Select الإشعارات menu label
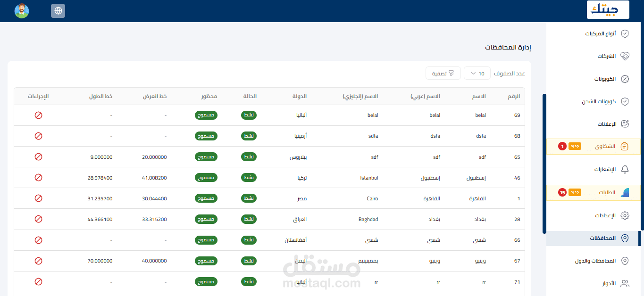Screen dimensions: 644x296 pos(604,170)
